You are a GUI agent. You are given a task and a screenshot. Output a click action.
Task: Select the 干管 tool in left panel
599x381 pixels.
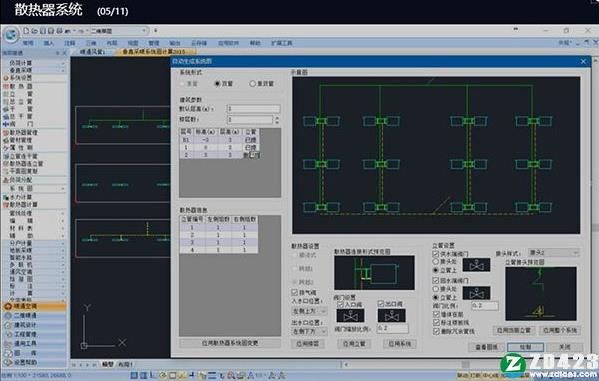(x=21, y=109)
